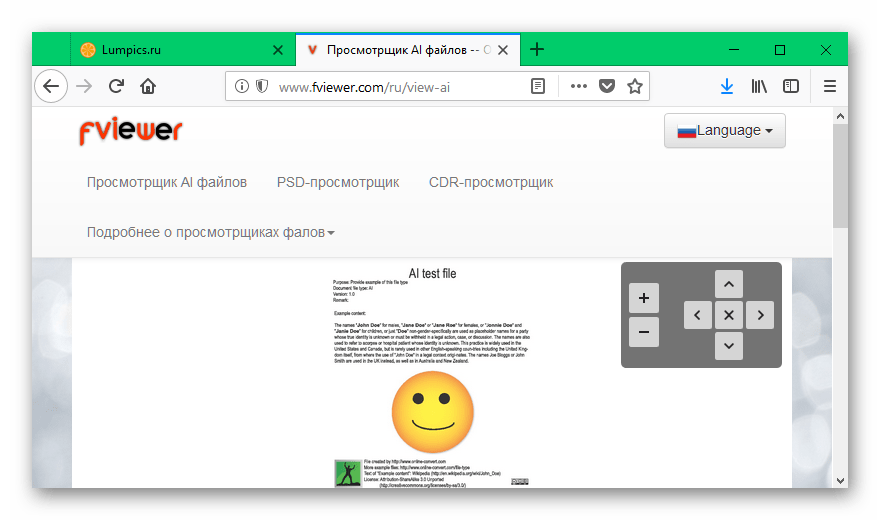Close the Lumpics.ru tab

pos(278,50)
